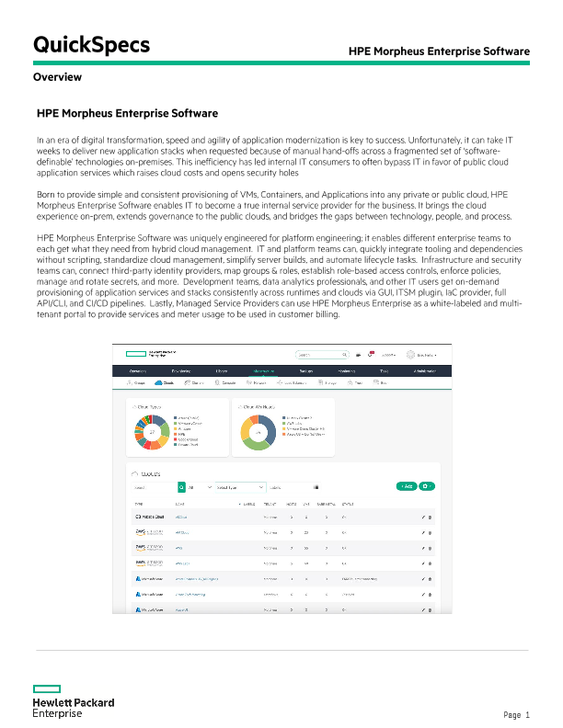This screenshot has height=728, width=563.
Task: Click the Hewlett Packard Enterprise logo in app header
Action: coord(151,354)
